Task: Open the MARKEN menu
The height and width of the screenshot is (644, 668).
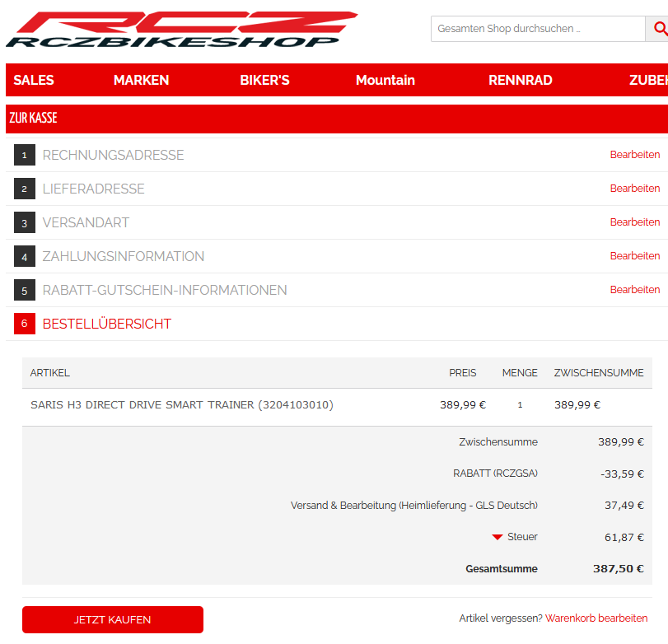Action: click(141, 80)
